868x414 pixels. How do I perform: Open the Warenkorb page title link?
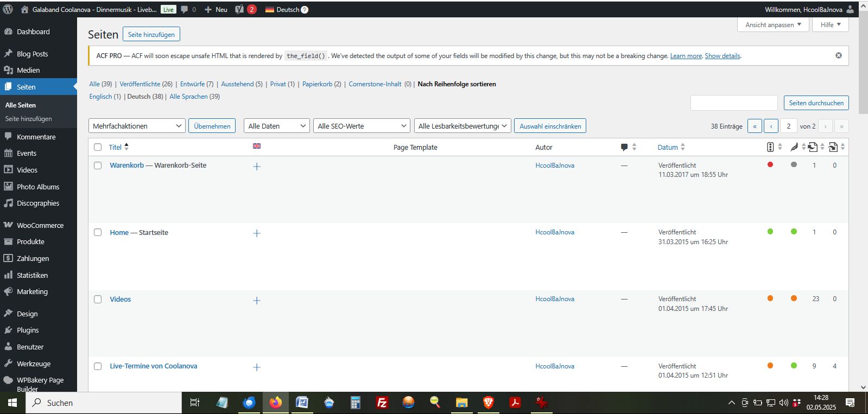click(x=127, y=165)
